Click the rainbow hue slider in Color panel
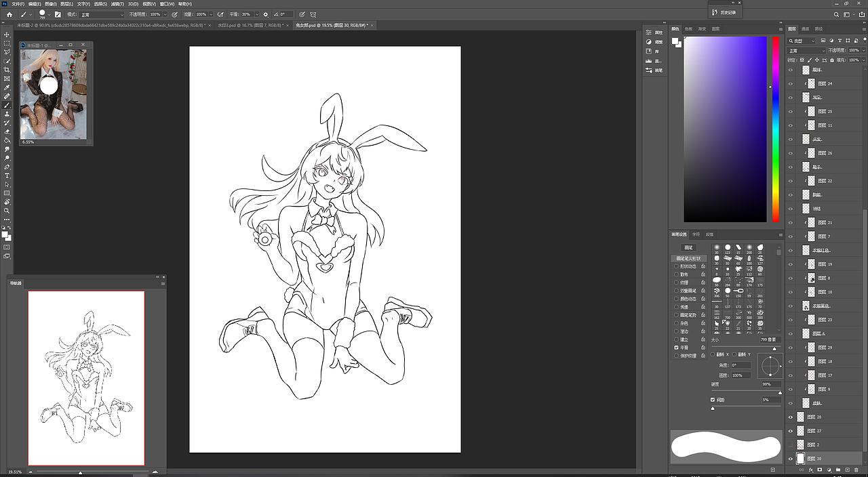This screenshot has width=868, height=477. tap(776, 129)
